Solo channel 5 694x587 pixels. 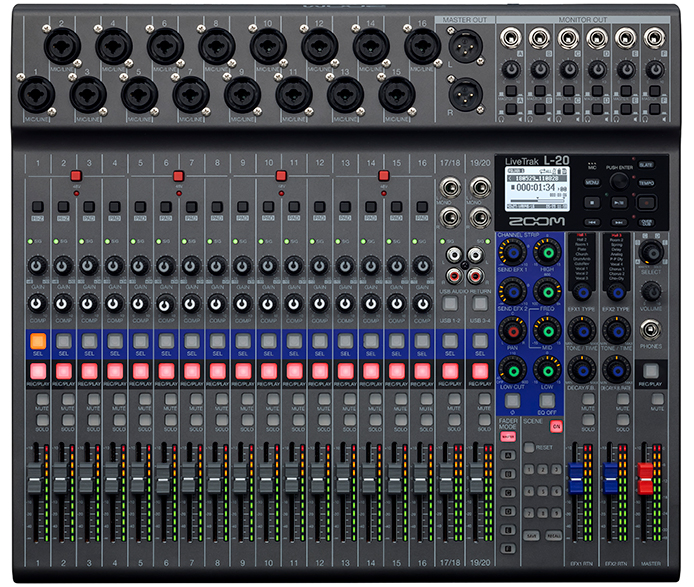(x=145, y=420)
